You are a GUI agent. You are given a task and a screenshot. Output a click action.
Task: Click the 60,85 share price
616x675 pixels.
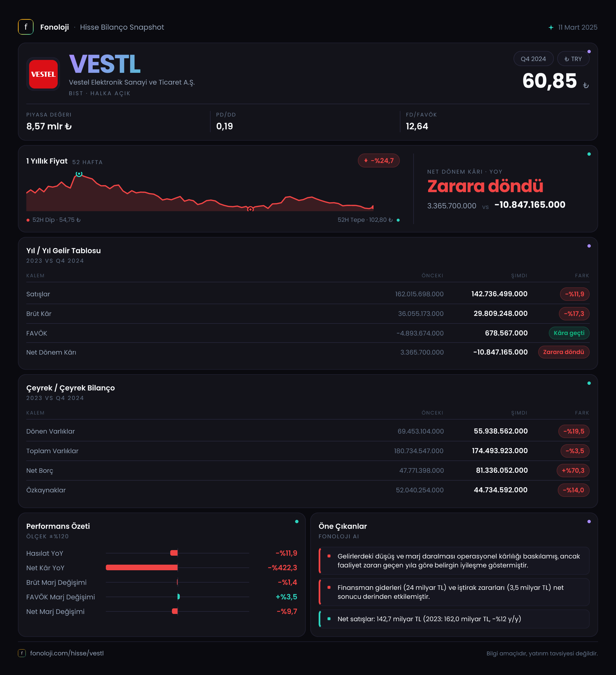coord(549,81)
